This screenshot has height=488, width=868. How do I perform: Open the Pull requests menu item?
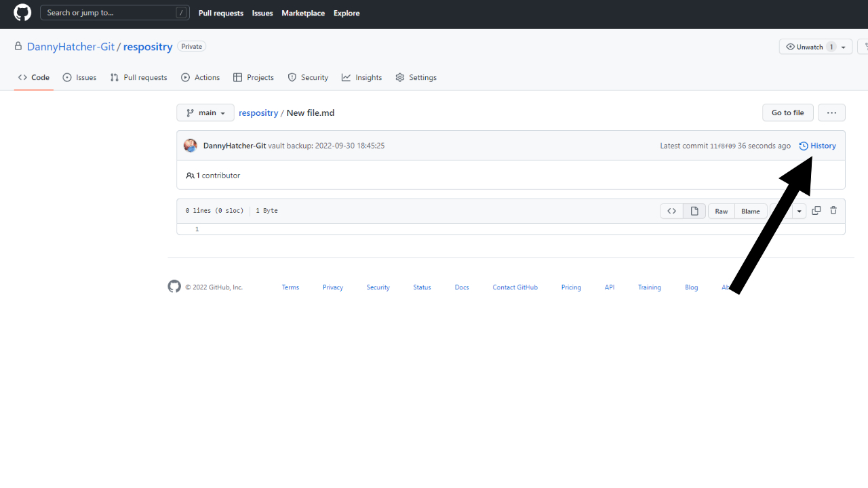(x=220, y=13)
